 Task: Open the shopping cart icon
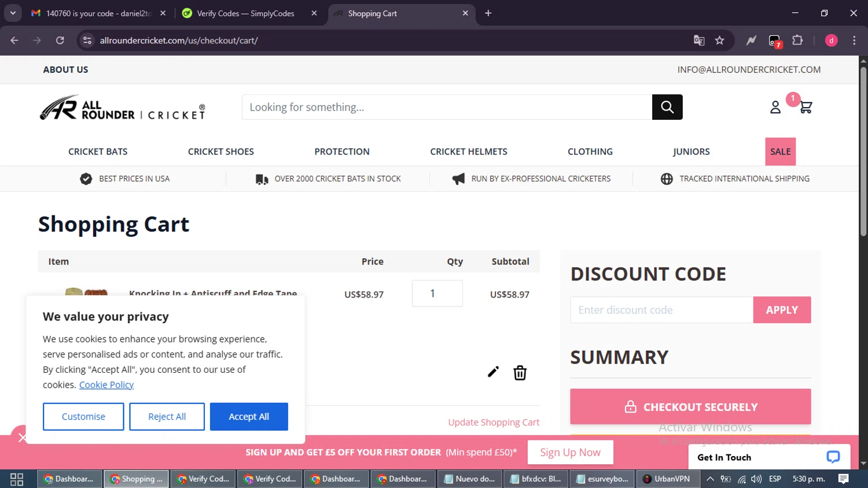click(806, 107)
